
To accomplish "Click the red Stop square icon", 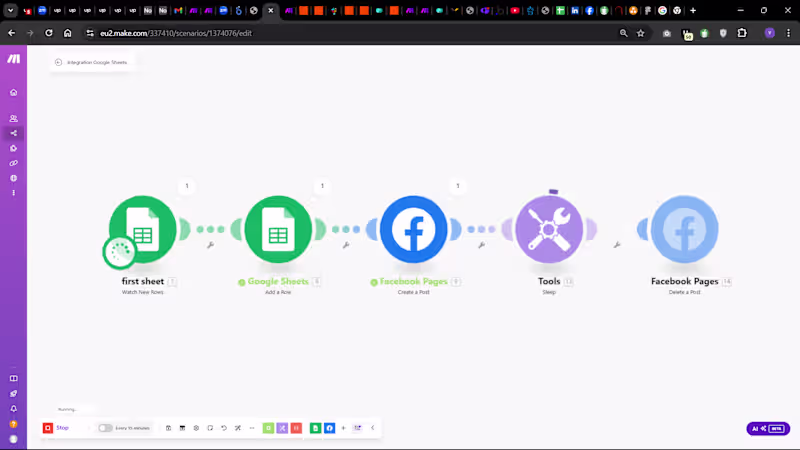I will click(47, 428).
